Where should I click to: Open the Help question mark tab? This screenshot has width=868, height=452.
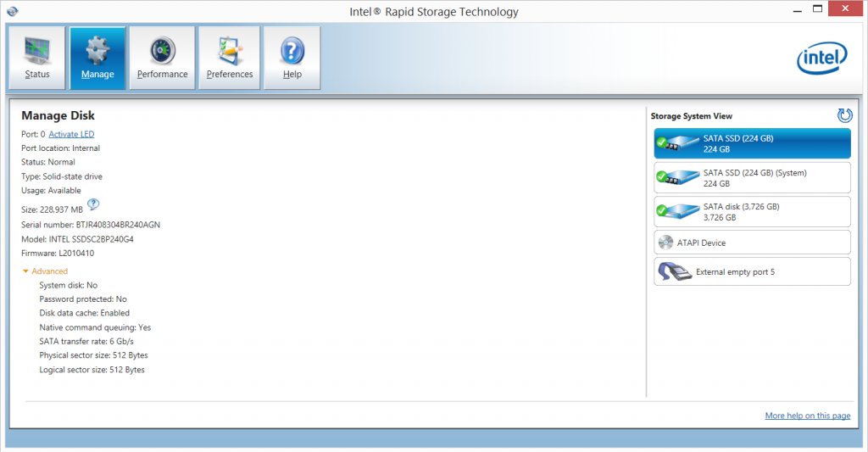tap(292, 58)
